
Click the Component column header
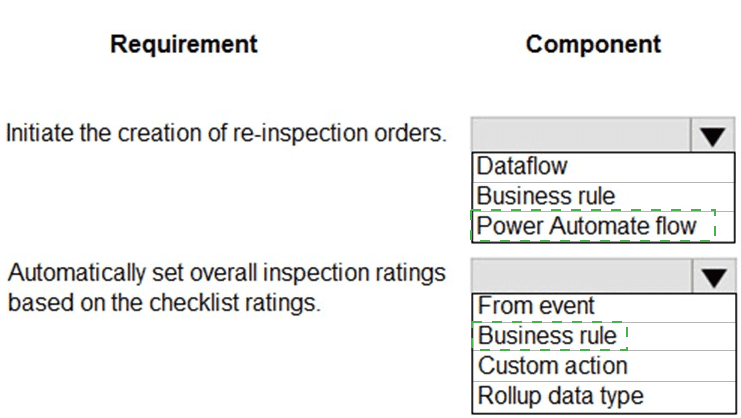[593, 44]
